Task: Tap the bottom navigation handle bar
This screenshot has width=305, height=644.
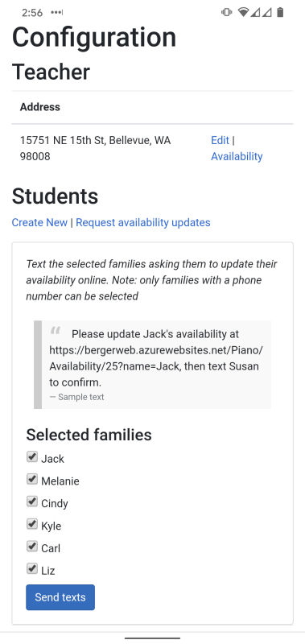Action: click(x=152, y=638)
